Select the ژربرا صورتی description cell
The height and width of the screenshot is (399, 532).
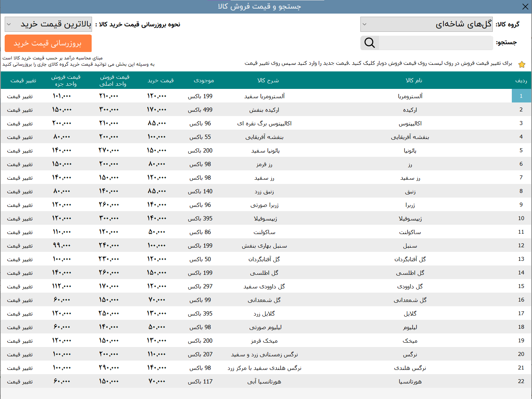coord(264,205)
